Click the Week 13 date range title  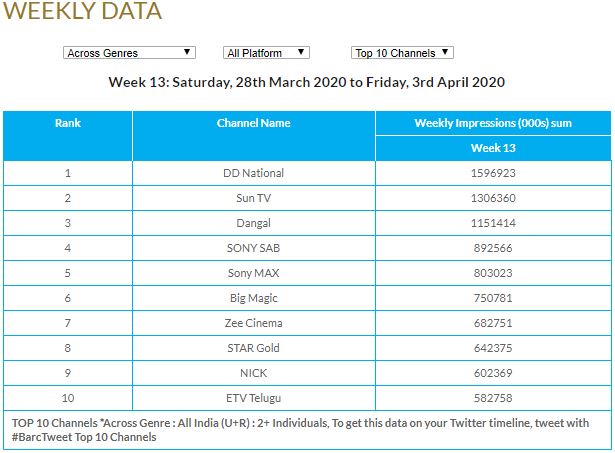pyautogui.click(x=307, y=82)
